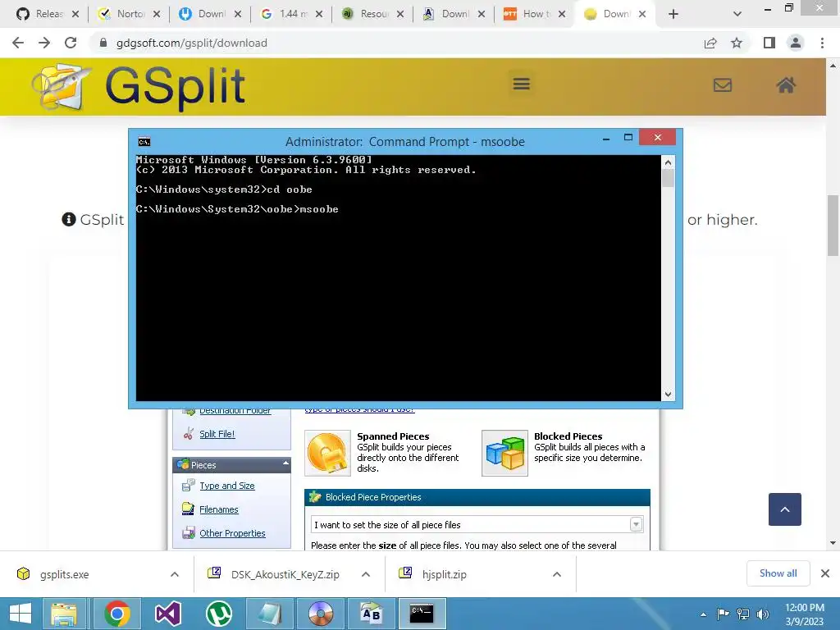The height and width of the screenshot is (630, 840).
Task: Open Chrome three-dot menu
Action: 822,43
